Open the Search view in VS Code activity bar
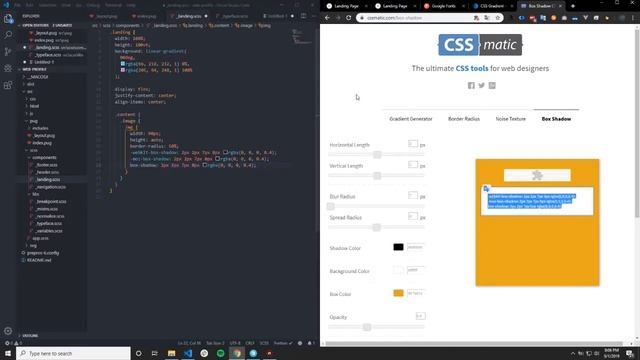The image size is (640, 360). (8, 35)
